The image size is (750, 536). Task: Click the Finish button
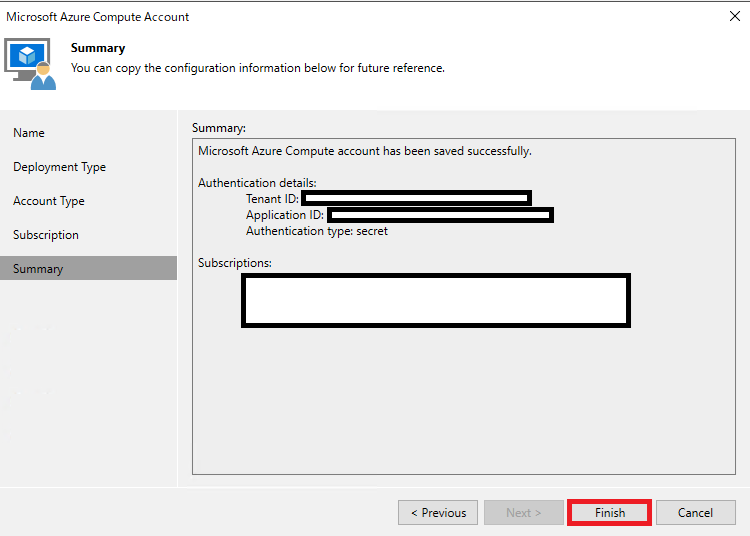tap(609, 513)
